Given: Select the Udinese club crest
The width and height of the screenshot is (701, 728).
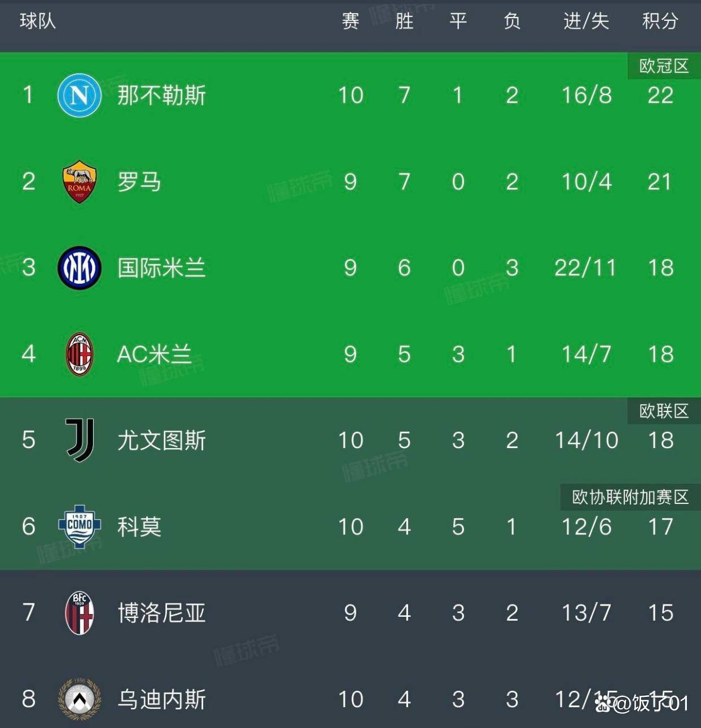Looking at the screenshot, I should [79, 699].
